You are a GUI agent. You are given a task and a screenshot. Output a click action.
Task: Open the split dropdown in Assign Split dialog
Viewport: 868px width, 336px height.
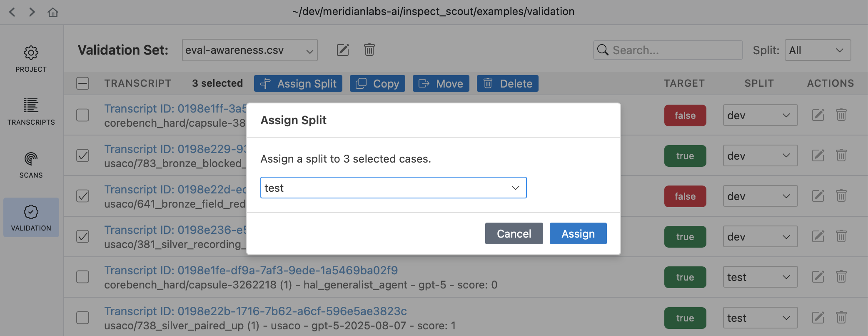[x=393, y=188]
